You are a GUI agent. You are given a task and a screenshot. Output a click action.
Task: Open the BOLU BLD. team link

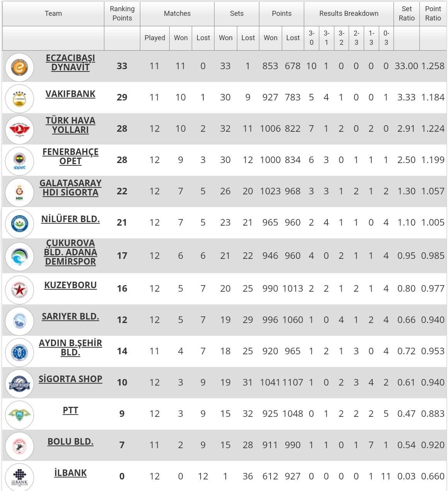[70, 442]
